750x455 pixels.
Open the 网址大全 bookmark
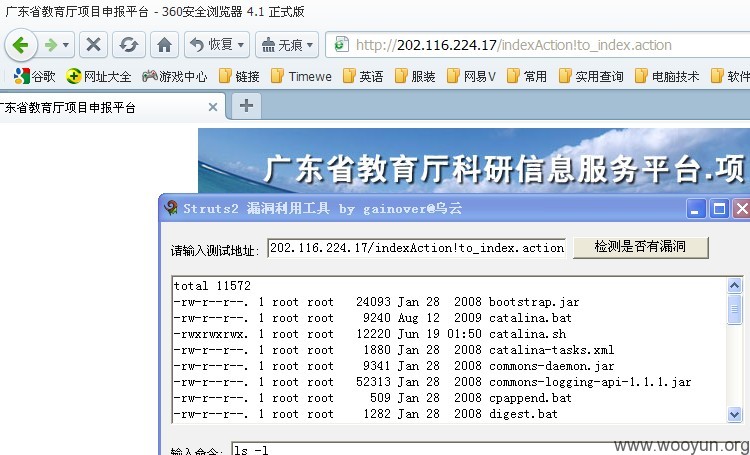click(99, 76)
